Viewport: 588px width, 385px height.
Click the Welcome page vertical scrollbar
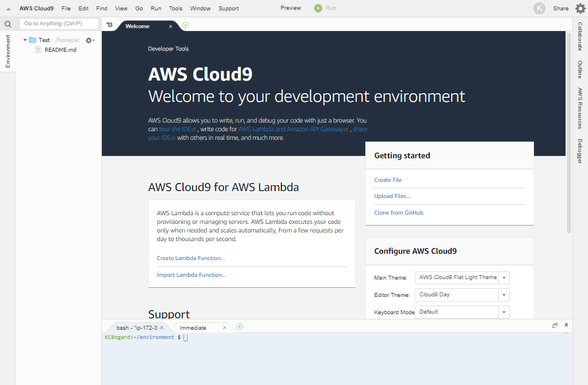point(569,132)
